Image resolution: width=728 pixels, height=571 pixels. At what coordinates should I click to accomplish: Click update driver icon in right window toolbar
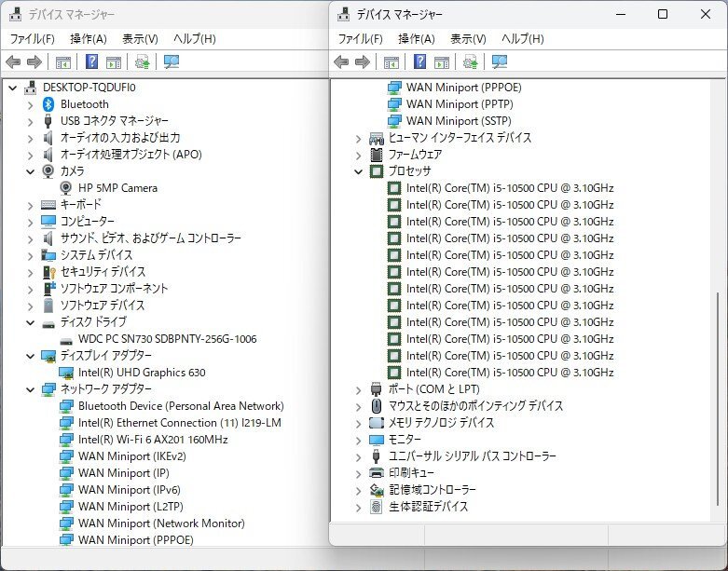(471, 61)
